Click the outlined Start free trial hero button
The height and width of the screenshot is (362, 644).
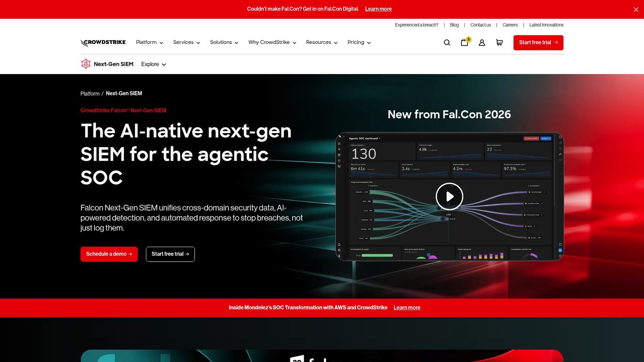(x=170, y=254)
